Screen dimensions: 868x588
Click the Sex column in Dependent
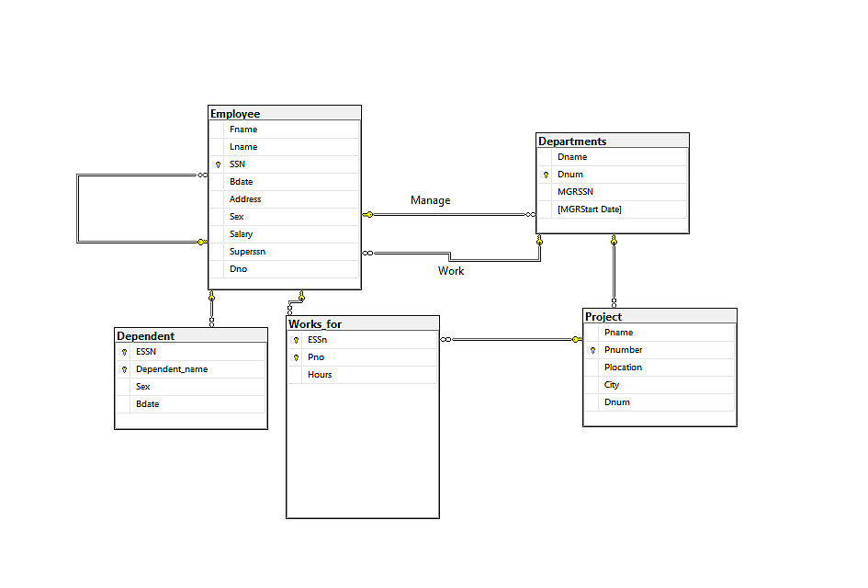pyautogui.click(x=191, y=387)
